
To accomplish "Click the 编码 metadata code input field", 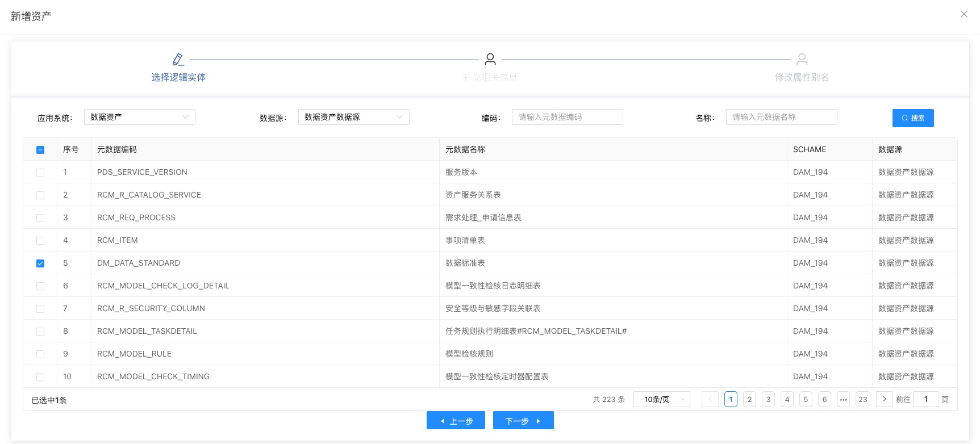I will click(x=568, y=117).
